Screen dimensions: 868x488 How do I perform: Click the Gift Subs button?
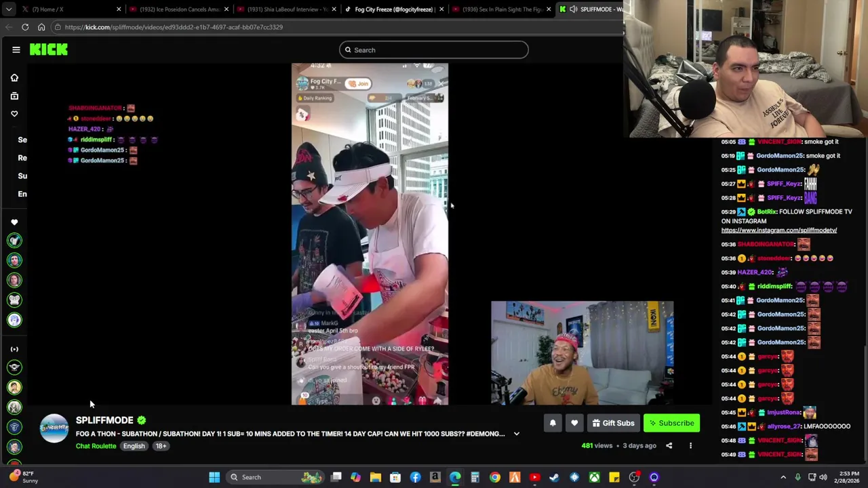pyautogui.click(x=613, y=423)
